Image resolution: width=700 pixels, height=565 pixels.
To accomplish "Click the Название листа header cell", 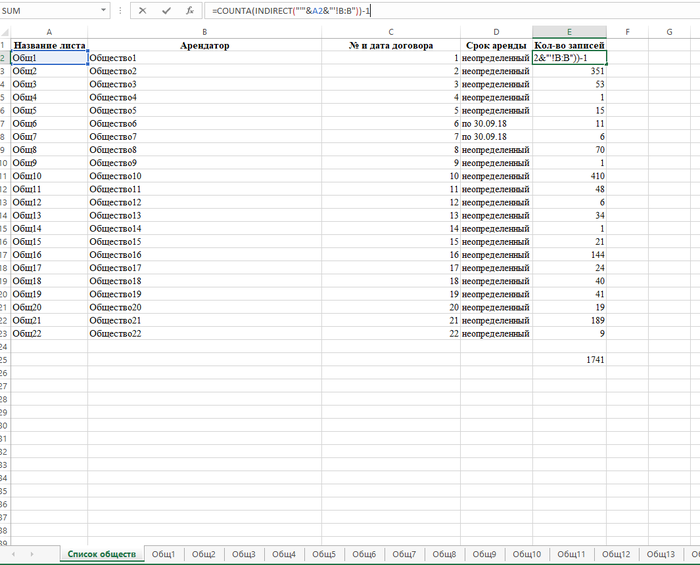I will 49,45.
